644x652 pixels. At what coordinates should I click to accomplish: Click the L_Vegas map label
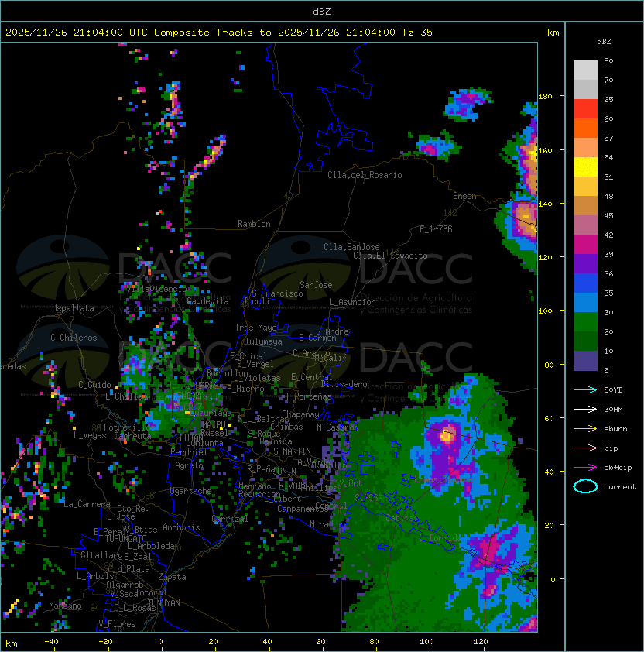tap(90, 435)
